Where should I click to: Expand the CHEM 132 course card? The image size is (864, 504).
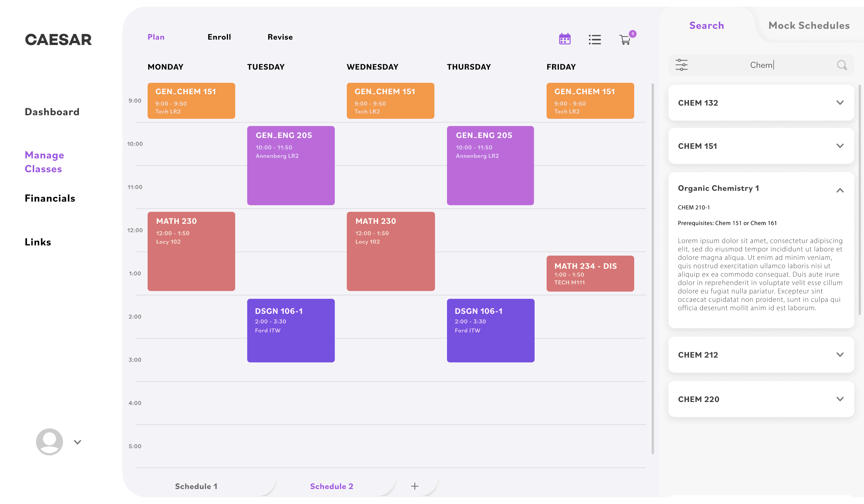840,103
